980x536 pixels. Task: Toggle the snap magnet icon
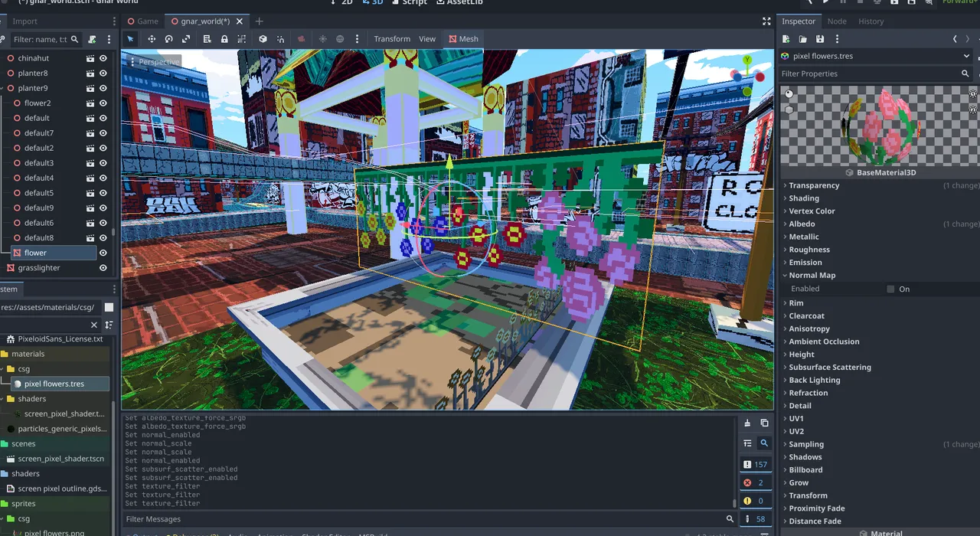click(x=280, y=39)
